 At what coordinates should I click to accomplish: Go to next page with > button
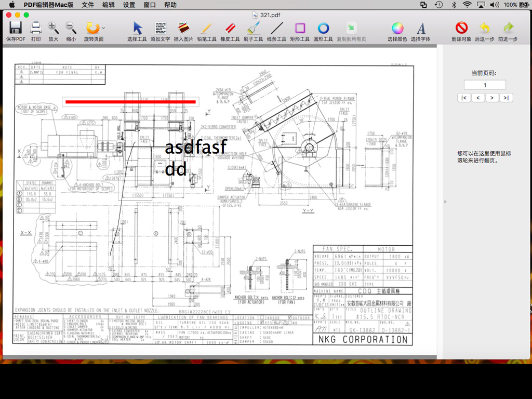[491, 98]
